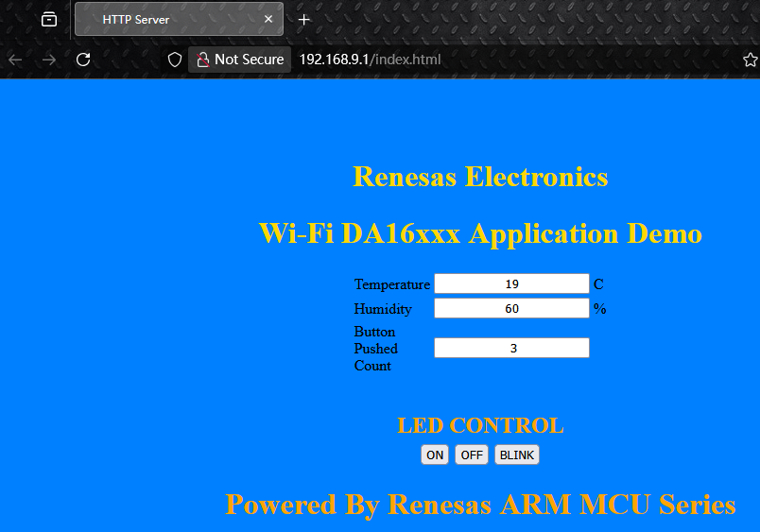This screenshot has width=760, height=532.
Task: Click the Button Pushed Count field
Action: pos(511,348)
